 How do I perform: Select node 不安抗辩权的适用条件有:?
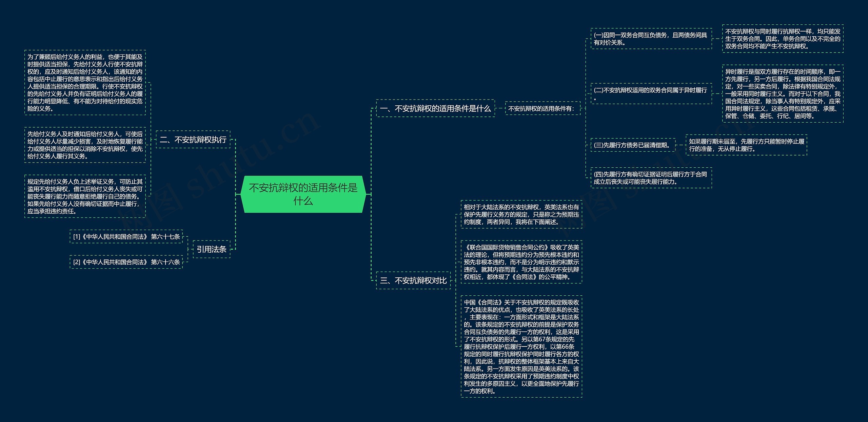[x=542, y=108]
